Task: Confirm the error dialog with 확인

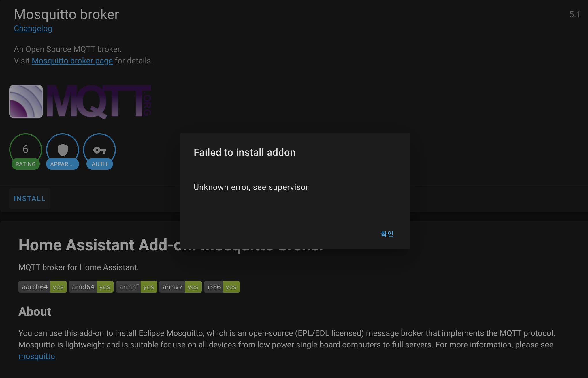Action: tap(387, 234)
